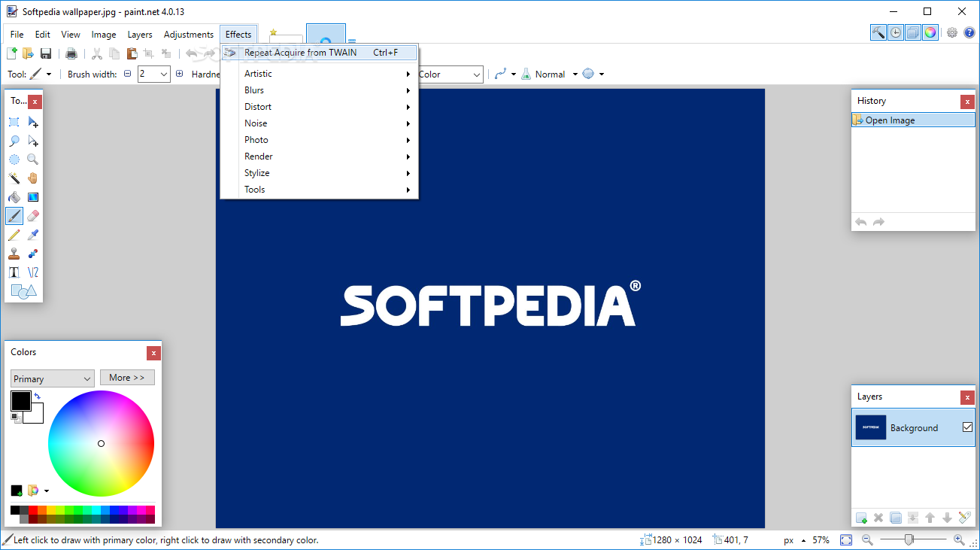Select the Text tool
This screenshot has width=980, height=550.
(14, 272)
